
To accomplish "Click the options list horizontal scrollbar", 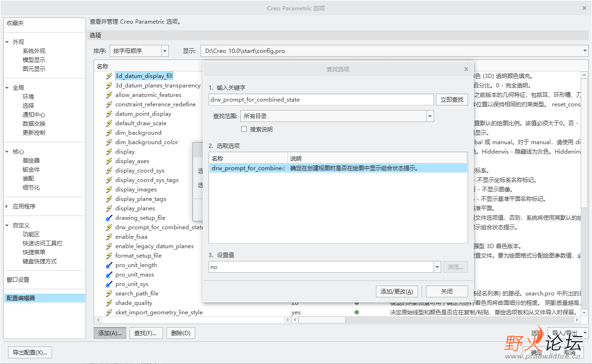I will [x=322, y=320].
